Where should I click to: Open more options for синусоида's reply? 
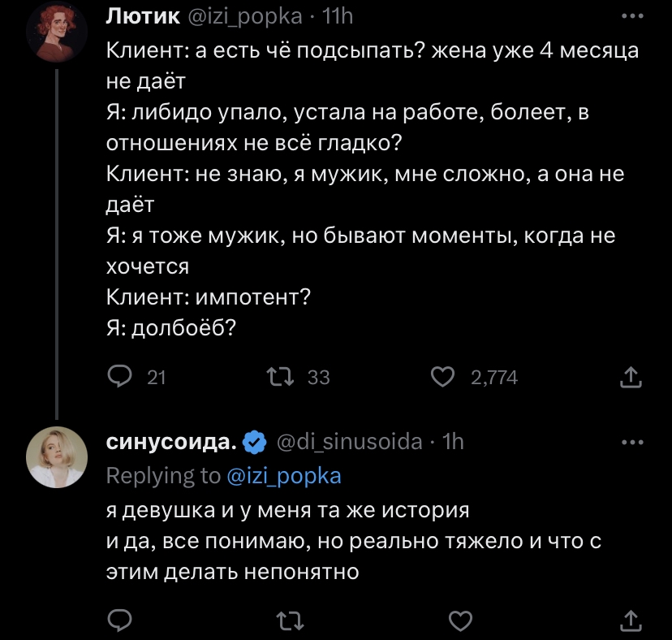[631, 442]
